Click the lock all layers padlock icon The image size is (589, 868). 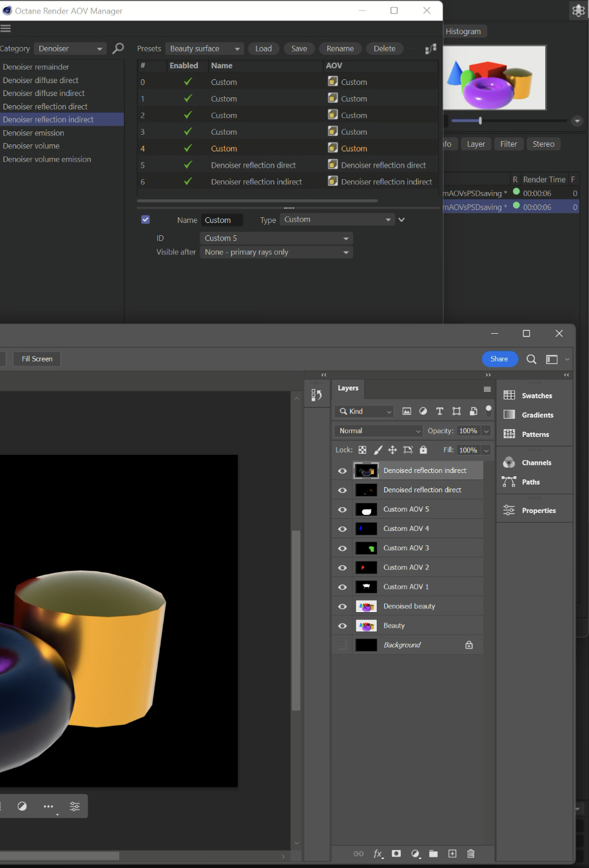point(423,450)
